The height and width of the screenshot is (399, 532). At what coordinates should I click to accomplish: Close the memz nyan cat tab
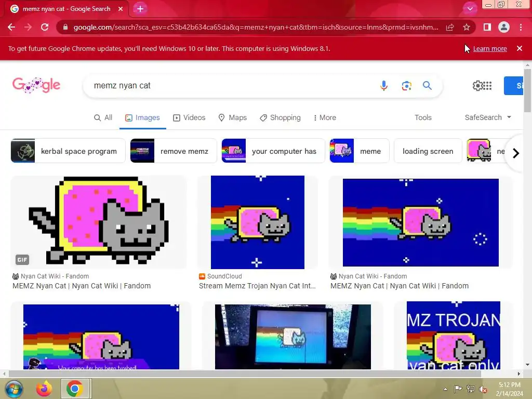tap(121, 9)
